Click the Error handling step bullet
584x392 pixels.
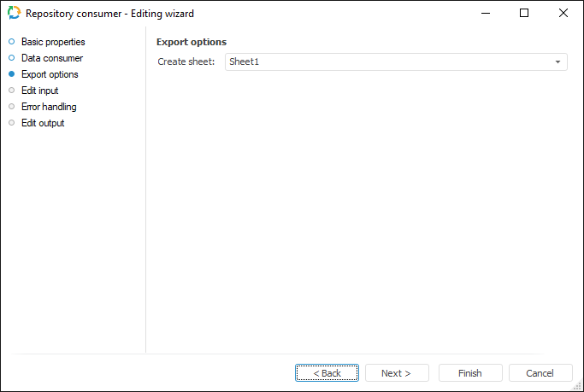[12, 107]
